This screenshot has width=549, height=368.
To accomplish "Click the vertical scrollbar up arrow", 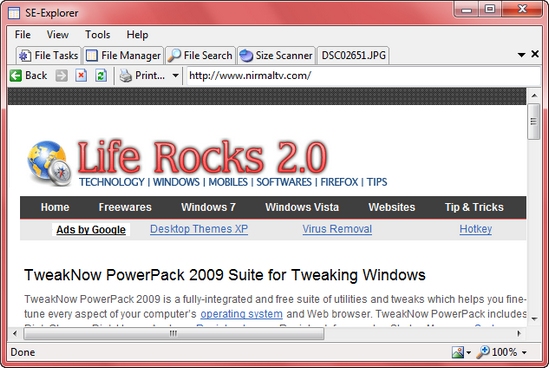I will [x=534, y=95].
